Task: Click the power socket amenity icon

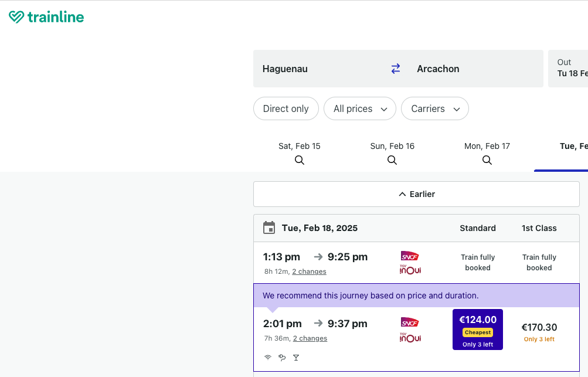Action: [x=282, y=357]
